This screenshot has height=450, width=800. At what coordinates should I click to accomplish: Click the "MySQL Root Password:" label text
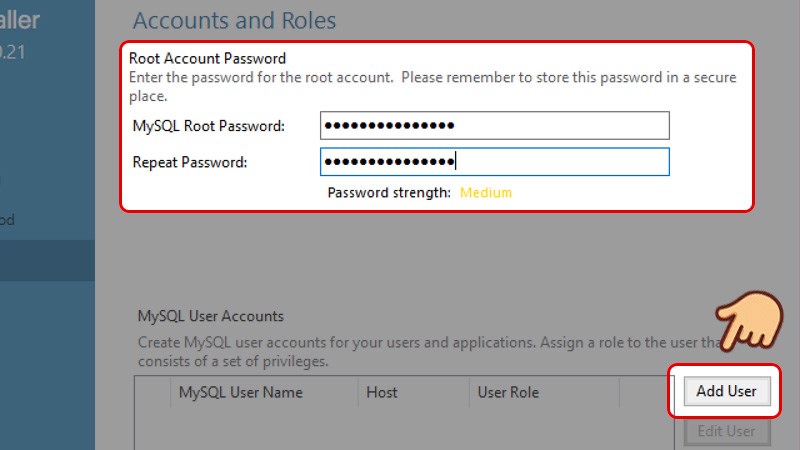(x=209, y=126)
